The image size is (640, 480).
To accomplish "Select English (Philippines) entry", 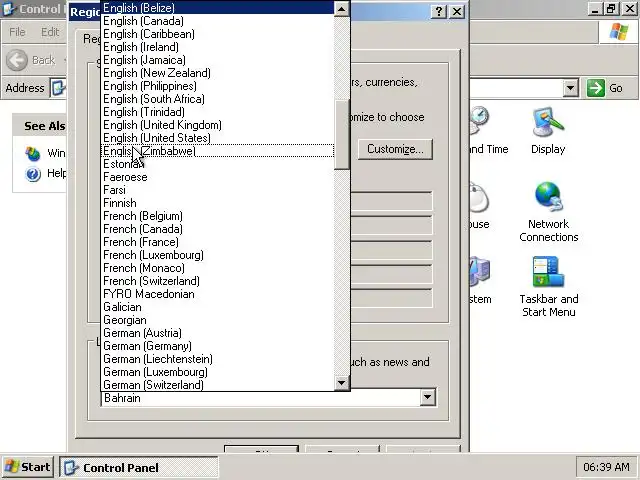I will (x=217, y=86).
